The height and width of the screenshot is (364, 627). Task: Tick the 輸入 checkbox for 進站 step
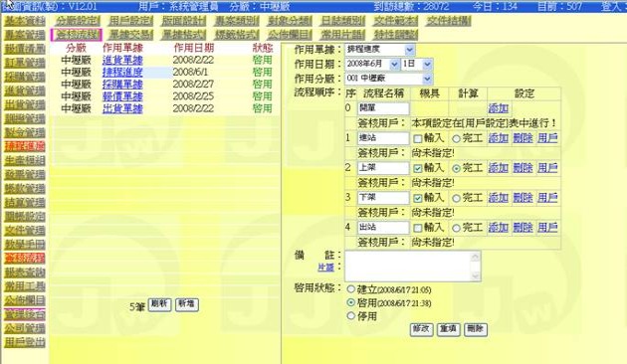point(418,138)
